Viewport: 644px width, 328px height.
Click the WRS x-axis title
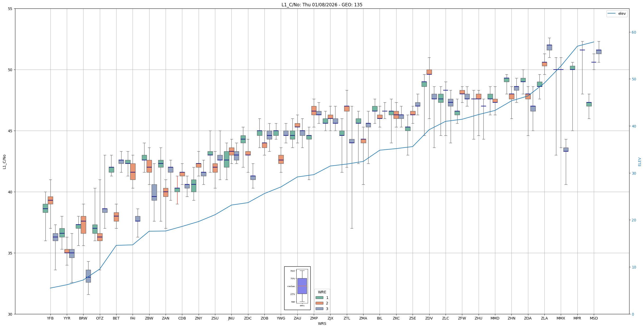(322, 324)
